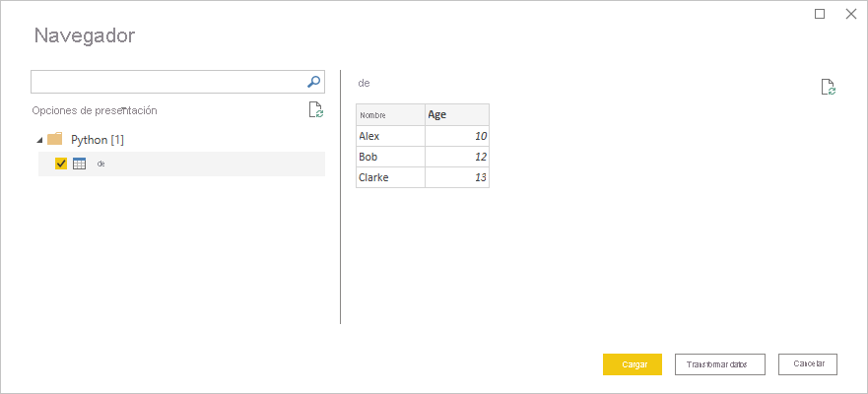The image size is (868, 394).
Task: Open the Opciones de presentación dropdown
Action: click(x=95, y=110)
